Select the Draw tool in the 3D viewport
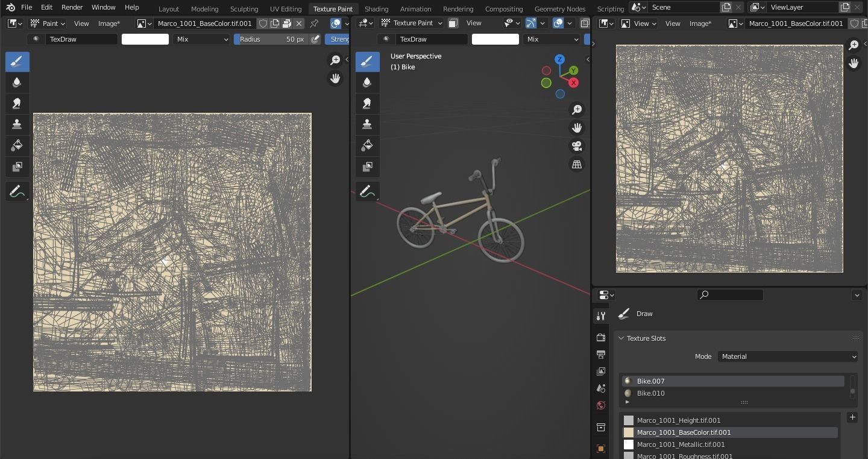Image resolution: width=868 pixels, height=459 pixels. point(367,62)
